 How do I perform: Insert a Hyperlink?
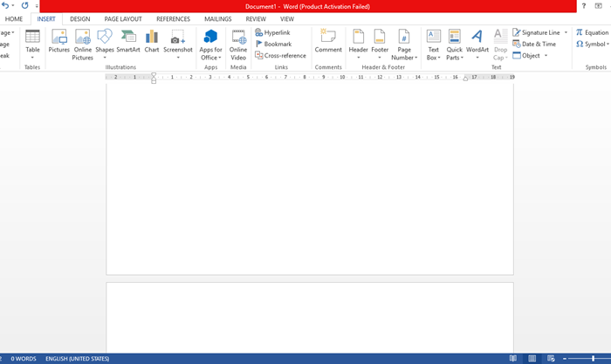(x=272, y=32)
